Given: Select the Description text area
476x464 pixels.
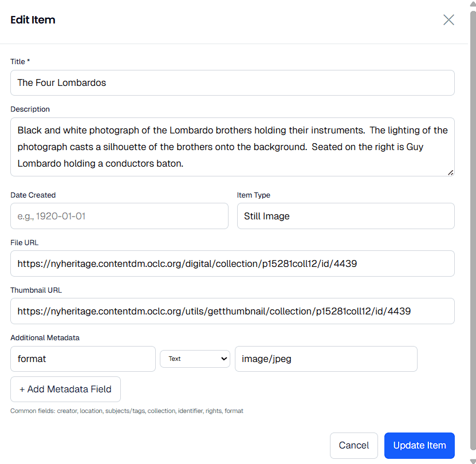Looking at the screenshot, I should point(232,147).
